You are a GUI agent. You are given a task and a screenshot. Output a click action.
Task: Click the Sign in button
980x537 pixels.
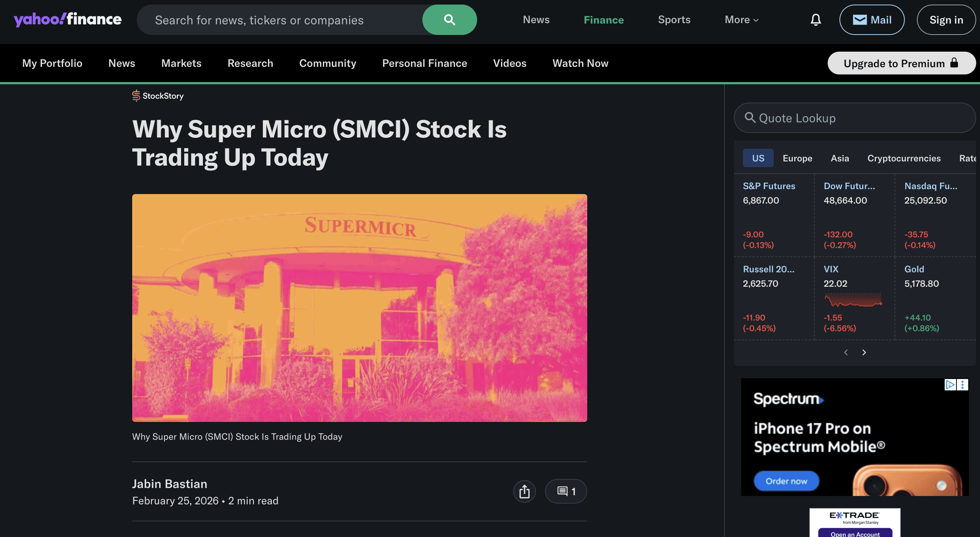tap(946, 20)
